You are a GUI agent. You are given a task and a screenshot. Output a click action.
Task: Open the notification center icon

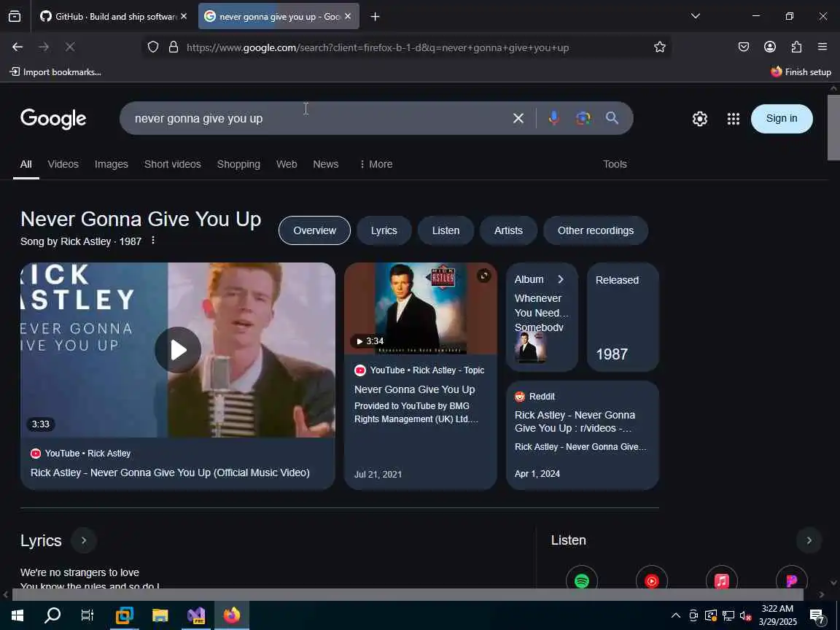[x=817, y=615]
